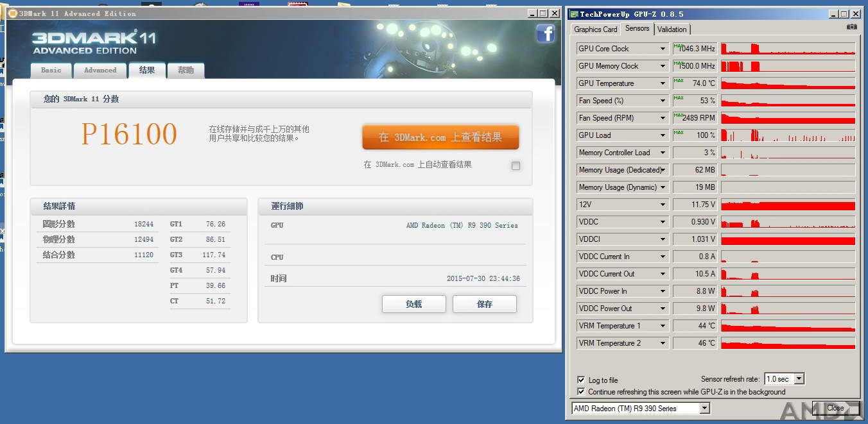
Task: Open VDDC Current Out dropdown
Action: tap(663, 274)
